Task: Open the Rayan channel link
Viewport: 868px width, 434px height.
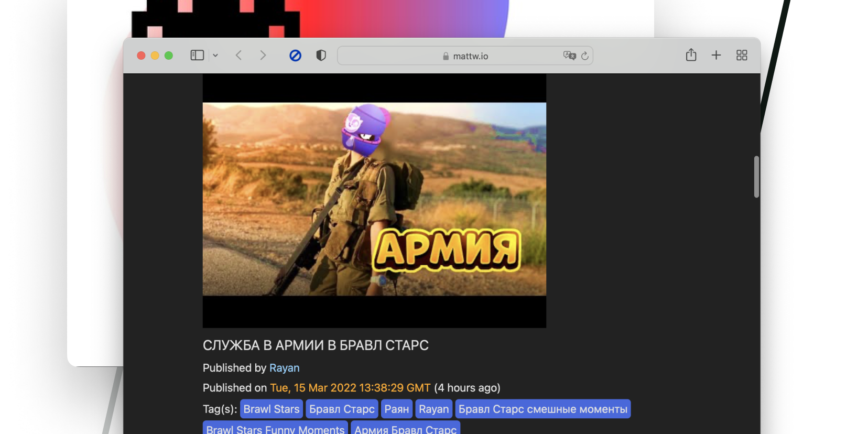Action: 285,368
